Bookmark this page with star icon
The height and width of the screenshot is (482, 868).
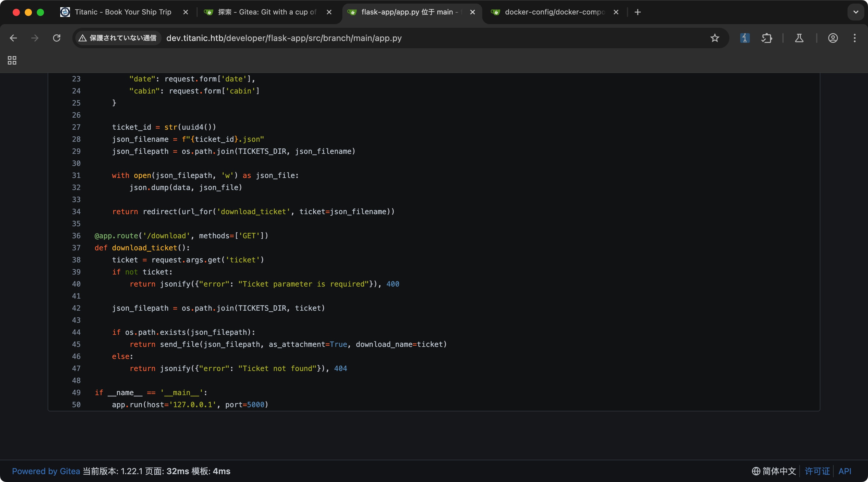715,38
